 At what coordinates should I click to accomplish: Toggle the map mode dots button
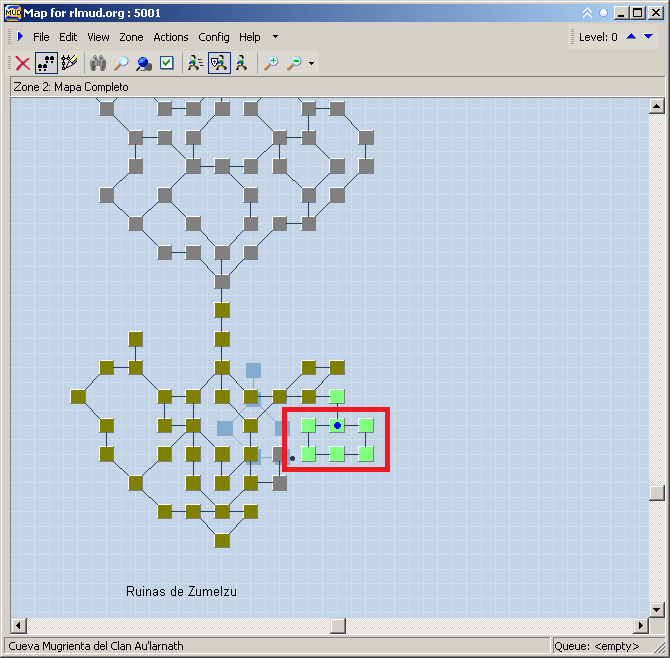point(46,63)
